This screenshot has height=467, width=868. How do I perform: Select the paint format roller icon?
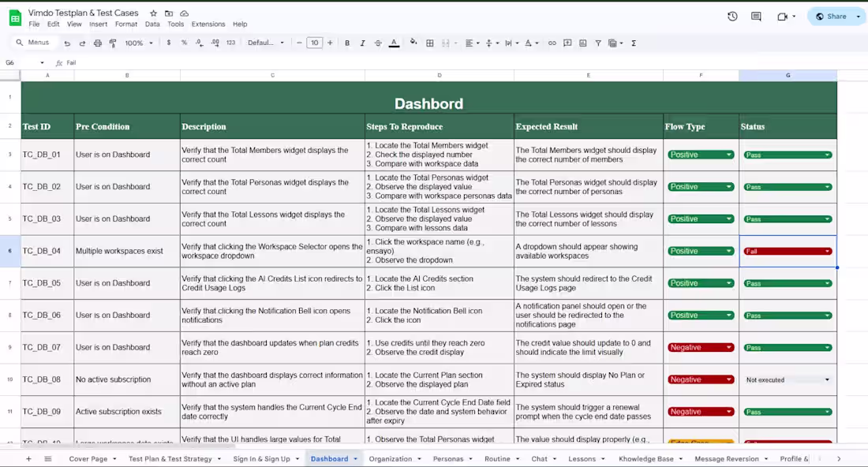(113, 43)
